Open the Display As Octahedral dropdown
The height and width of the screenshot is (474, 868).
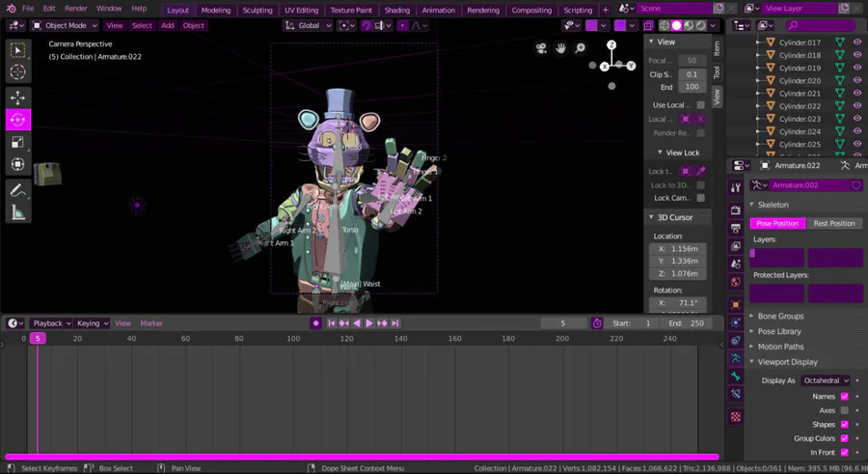[x=826, y=380]
